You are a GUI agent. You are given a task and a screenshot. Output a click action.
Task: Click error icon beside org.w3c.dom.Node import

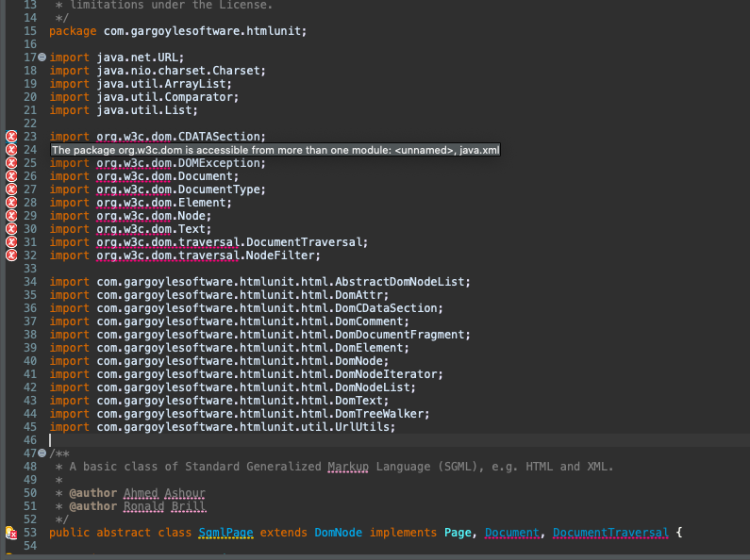11,216
